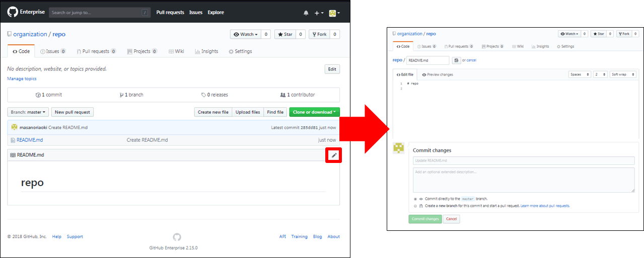Expand the Branch: master selector
644x258 pixels.
point(28,112)
